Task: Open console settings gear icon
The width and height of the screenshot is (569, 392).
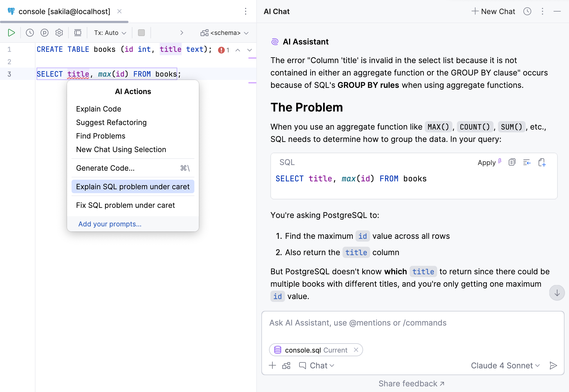Action: coord(59,33)
